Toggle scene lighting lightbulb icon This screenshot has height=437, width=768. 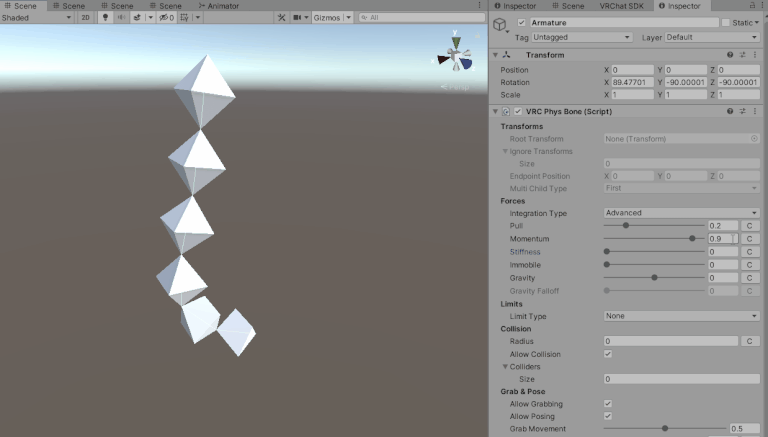[x=104, y=17]
